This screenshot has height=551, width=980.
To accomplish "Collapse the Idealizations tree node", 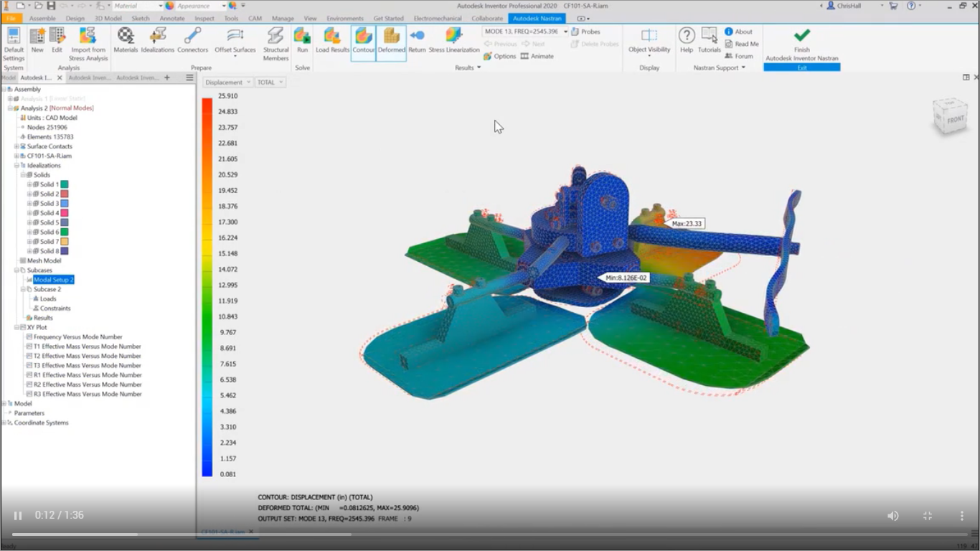I will pos(17,165).
